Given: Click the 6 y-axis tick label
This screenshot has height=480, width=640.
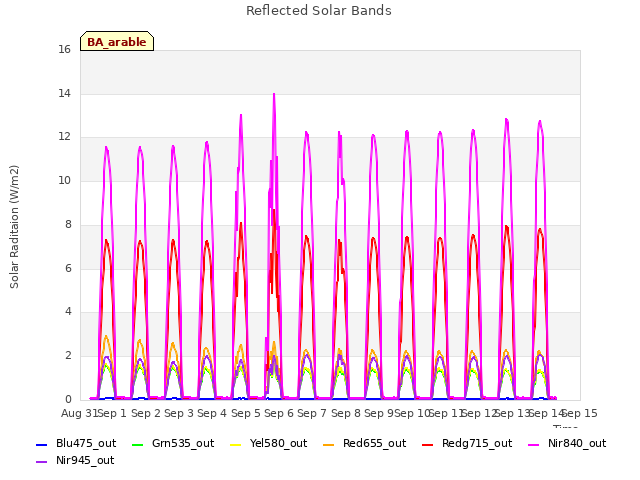Looking at the screenshot, I should (68, 268).
